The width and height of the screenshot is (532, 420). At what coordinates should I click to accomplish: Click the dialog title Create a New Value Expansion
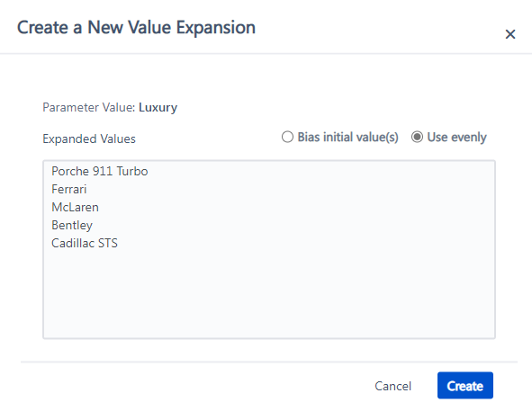(136, 28)
